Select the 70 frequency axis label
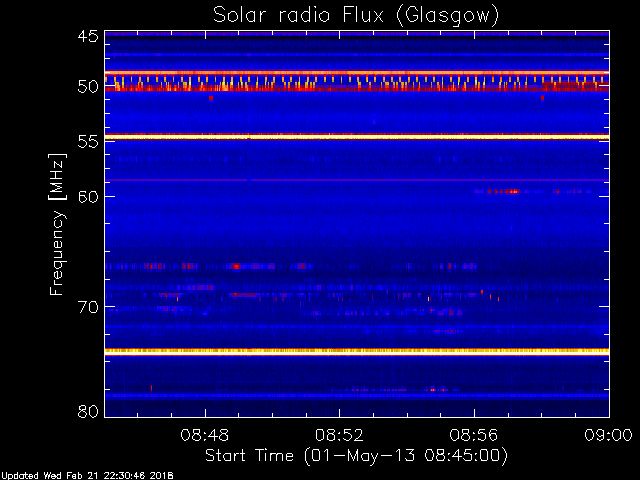640x480 pixels. (x=88, y=307)
